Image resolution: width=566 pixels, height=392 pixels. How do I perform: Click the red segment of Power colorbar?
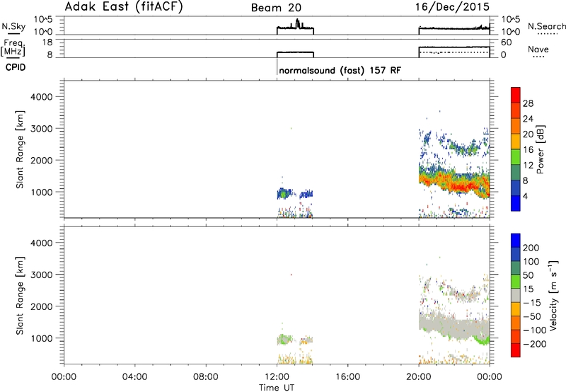516,96
